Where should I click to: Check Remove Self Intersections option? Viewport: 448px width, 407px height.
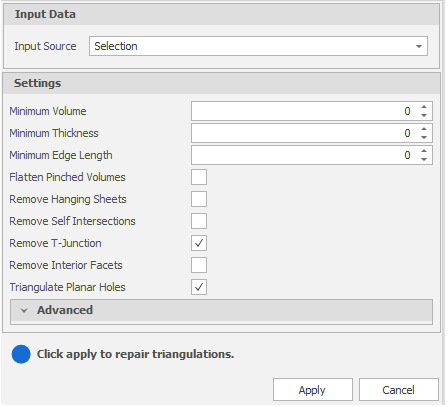tap(199, 221)
